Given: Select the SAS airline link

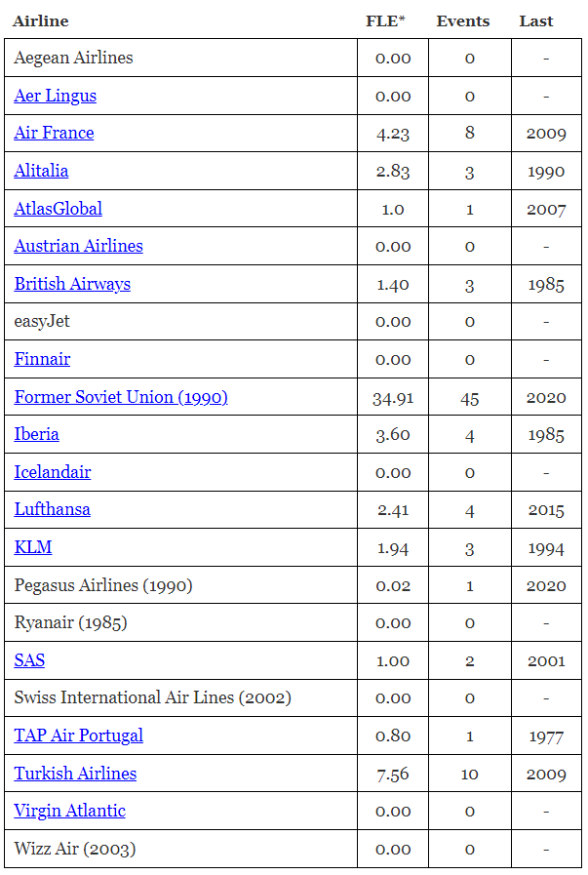Looking at the screenshot, I should tap(29, 660).
